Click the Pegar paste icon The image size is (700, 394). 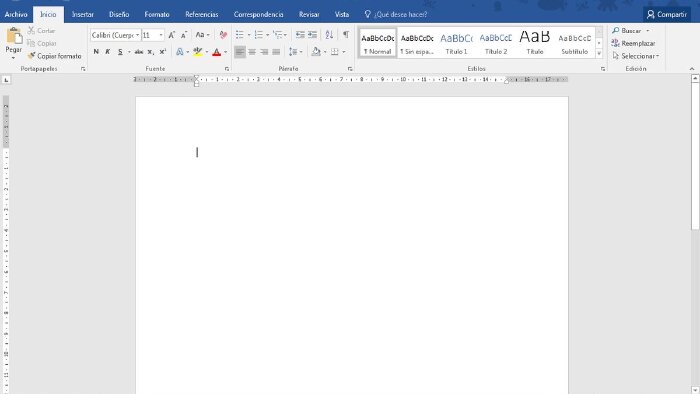click(14, 36)
